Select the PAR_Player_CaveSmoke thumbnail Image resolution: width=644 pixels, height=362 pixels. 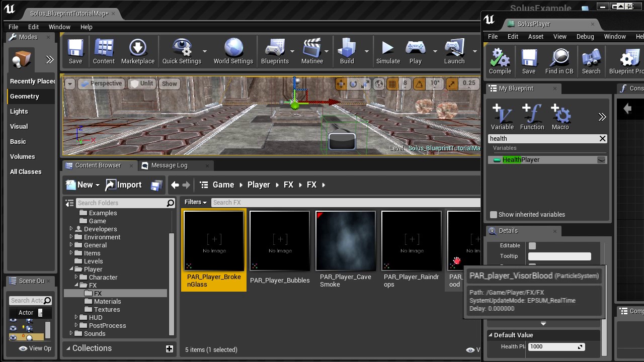coord(346,241)
